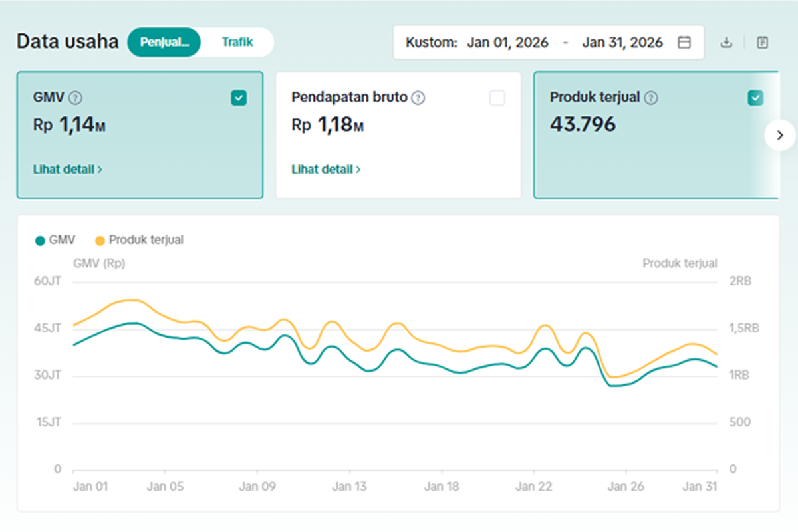Click Pendapatan bruto info question mark icon
The height and width of the screenshot is (532, 798).
418,98
